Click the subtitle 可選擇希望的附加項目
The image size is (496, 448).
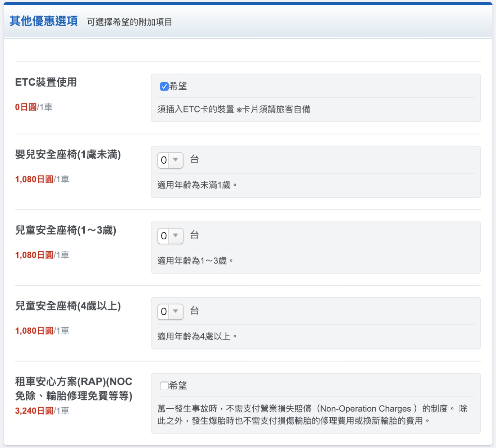tap(129, 22)
